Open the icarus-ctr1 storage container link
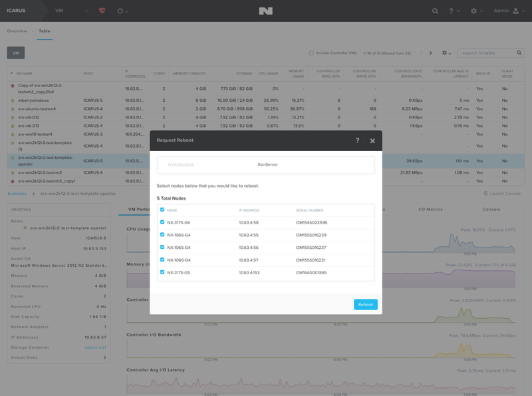Screen dimensions: 532x396 point(95,347)
